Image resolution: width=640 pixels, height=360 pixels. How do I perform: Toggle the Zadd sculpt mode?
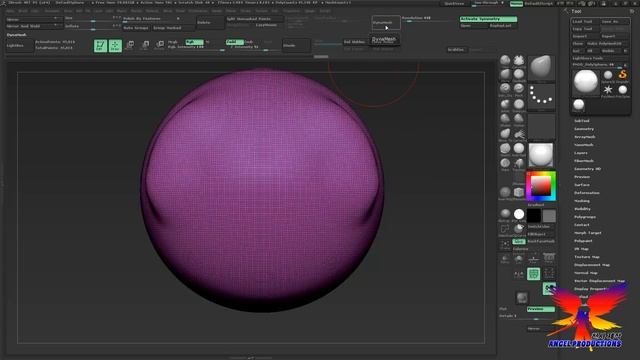pyautogui.click(x=235, y=42)
